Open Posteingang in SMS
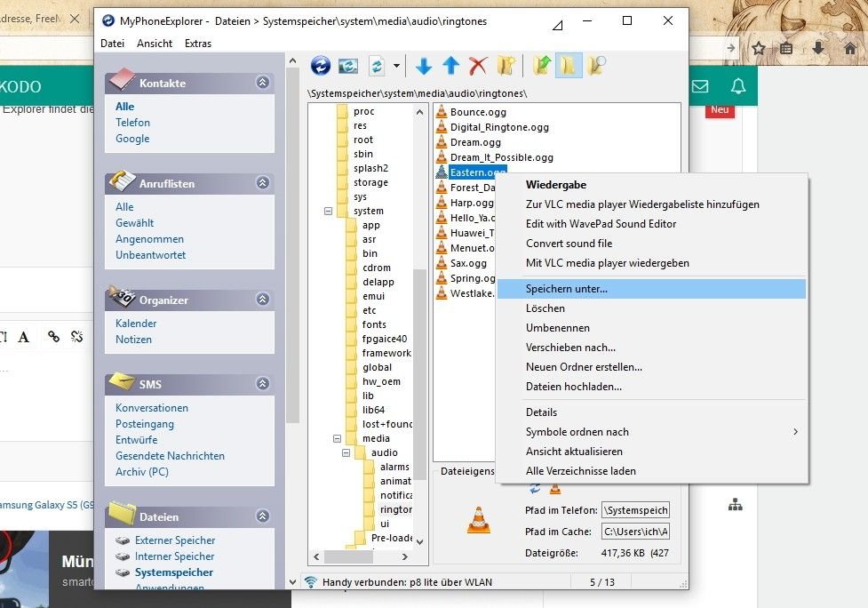This screenshot has width=868, height=608. click(145, 424)
